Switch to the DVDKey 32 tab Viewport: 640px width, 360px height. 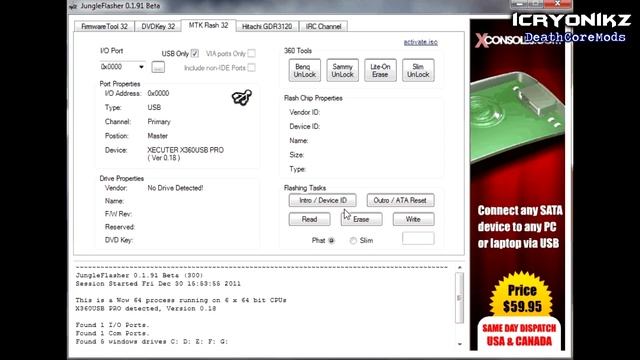click(158, 26)
